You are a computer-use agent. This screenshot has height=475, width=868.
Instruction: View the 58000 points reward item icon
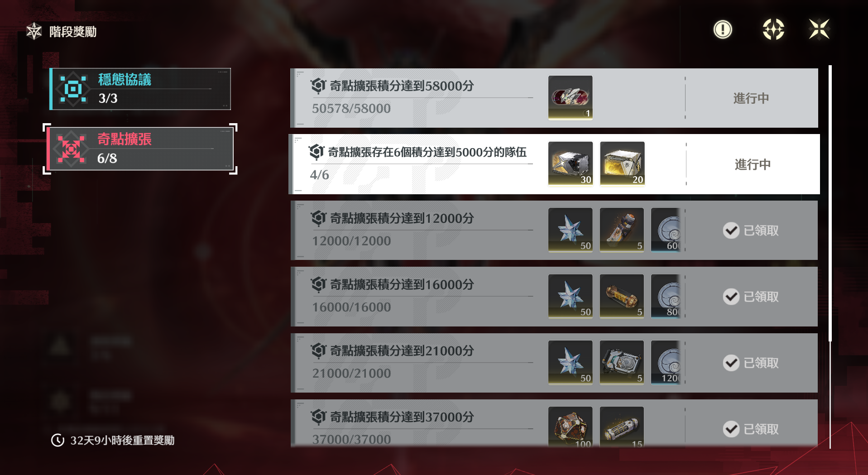pyautogui.click(x=570, y=97)
